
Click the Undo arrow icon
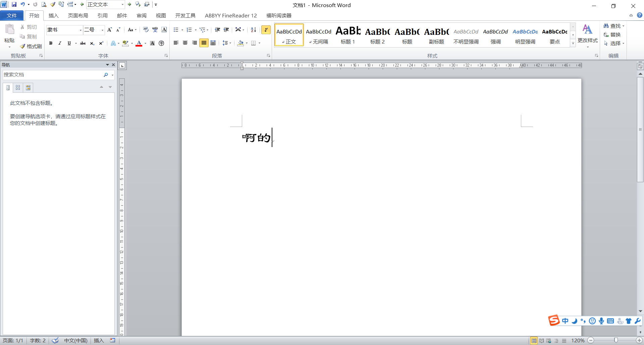point(22,4)
